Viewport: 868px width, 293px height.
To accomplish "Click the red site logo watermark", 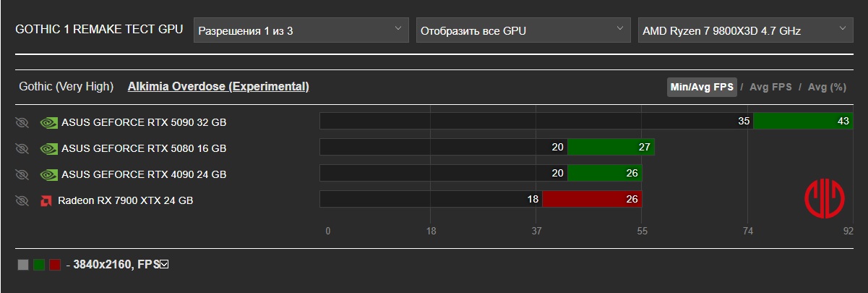I will (825, 198).
